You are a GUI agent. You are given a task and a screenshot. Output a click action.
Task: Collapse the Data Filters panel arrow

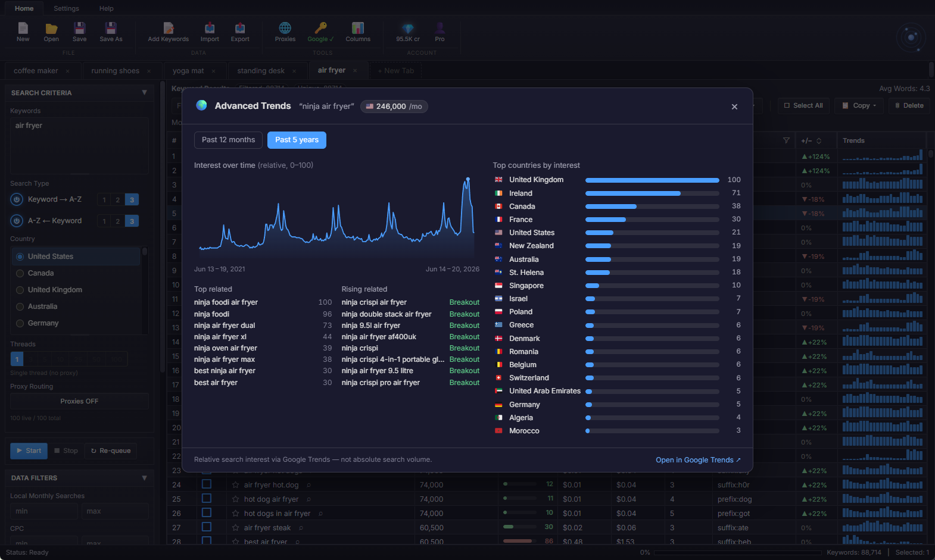coord(144,478)
